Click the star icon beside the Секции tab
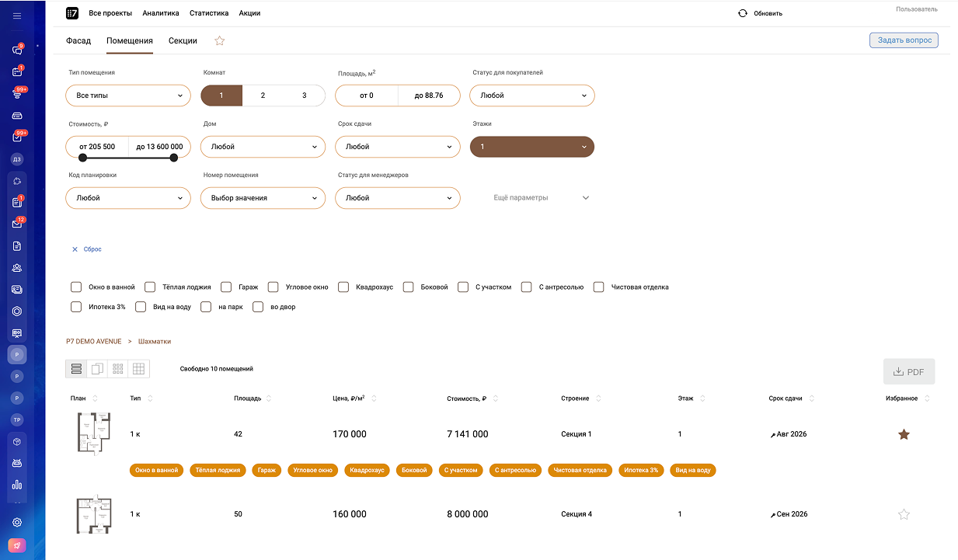The height and width of the screenshot is (560, 958). click(x=220, y=41)
